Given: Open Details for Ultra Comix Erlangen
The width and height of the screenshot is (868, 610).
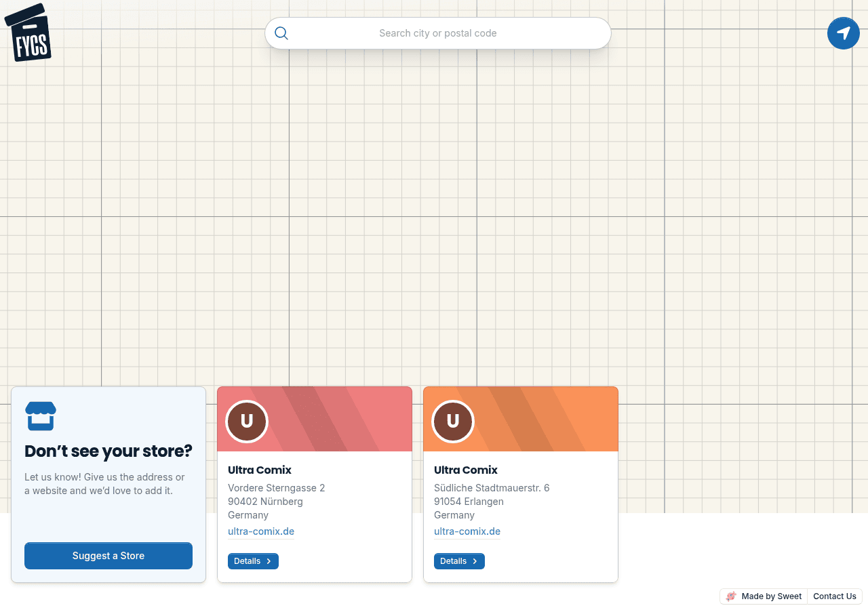Looking at the screenshot, I should coord(459,561).
